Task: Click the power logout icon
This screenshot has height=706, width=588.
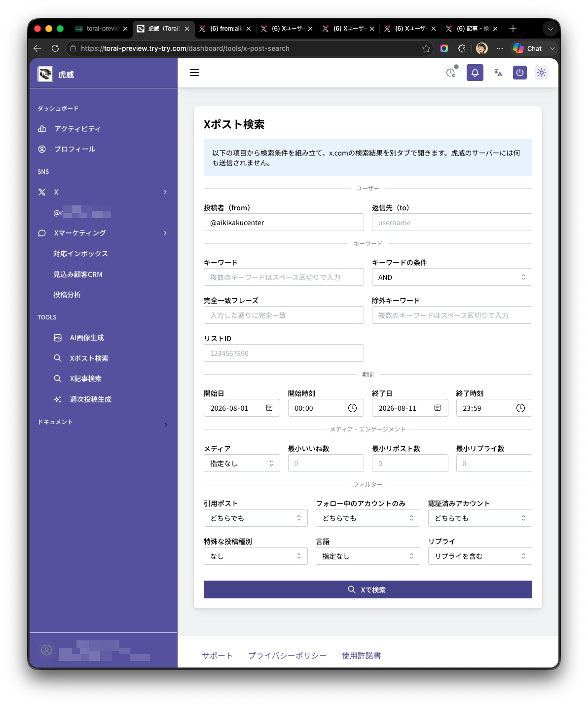Action: point(520,73)
